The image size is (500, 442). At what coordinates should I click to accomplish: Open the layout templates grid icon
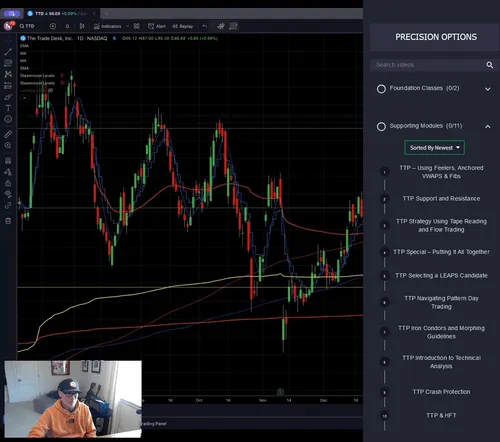click(136, 26)
